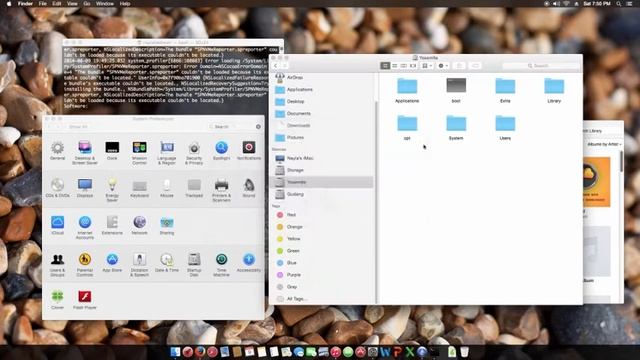Open the Window menu
Screen dimensions: 640x360
pos(105,3)
